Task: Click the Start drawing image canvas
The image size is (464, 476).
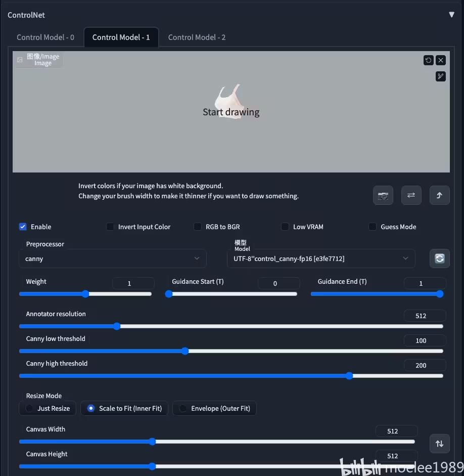Action: click(231, 112)
